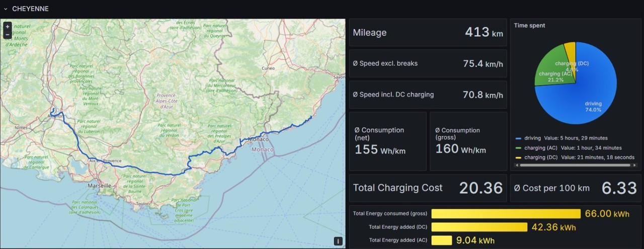Click the 70.8 km/h value
The height and width of the screenshot is (249, 644).
coord(482,95)
